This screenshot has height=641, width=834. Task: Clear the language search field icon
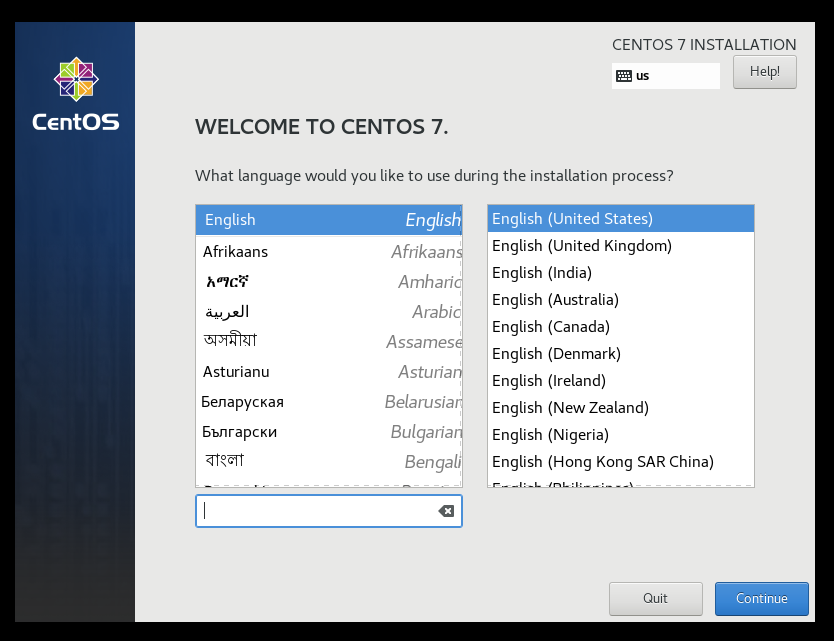(x=446, y=511)
